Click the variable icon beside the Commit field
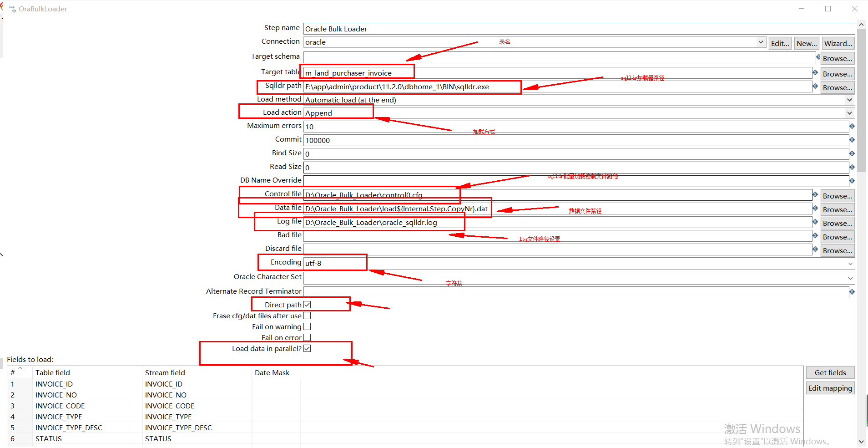 [x=853, y=140]
